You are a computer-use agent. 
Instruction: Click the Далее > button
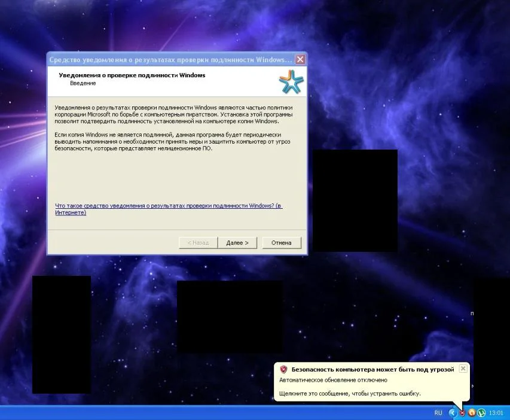pyautogui.click(x=237, y=243)
